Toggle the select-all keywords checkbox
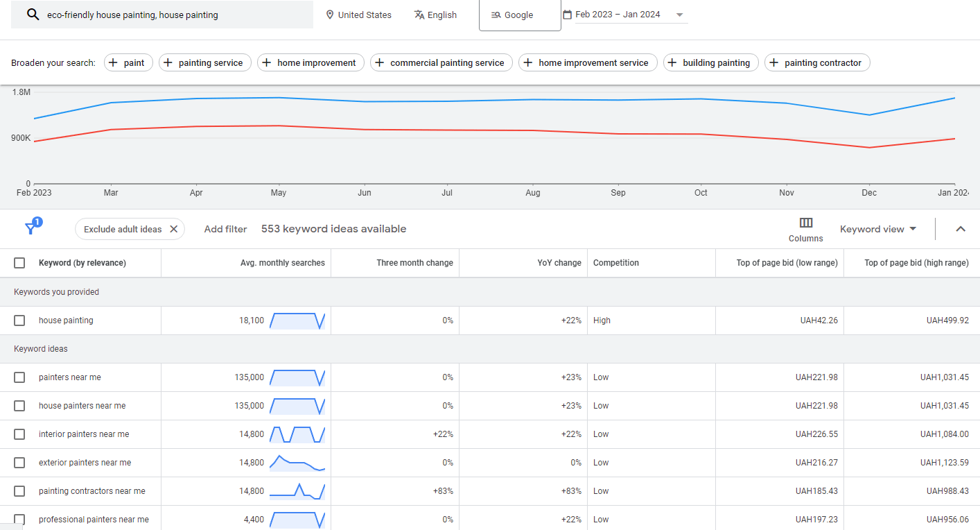Screen dimensions: 980x530 coord(19,263)
